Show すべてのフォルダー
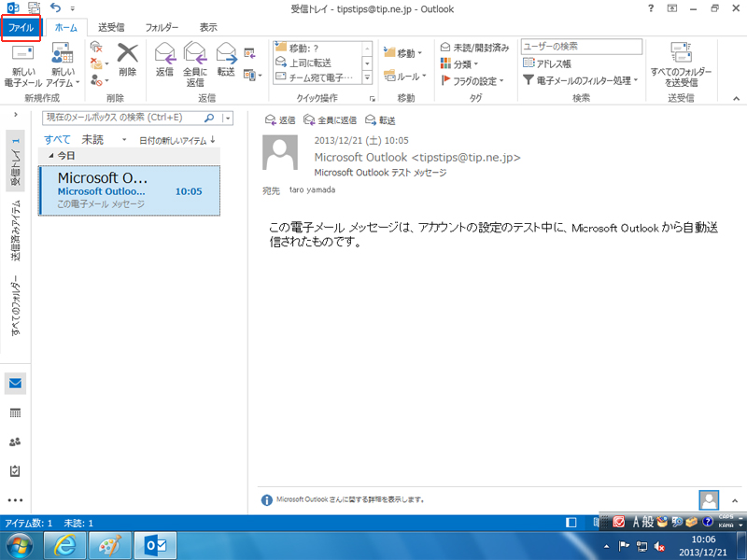 point(16,305)
